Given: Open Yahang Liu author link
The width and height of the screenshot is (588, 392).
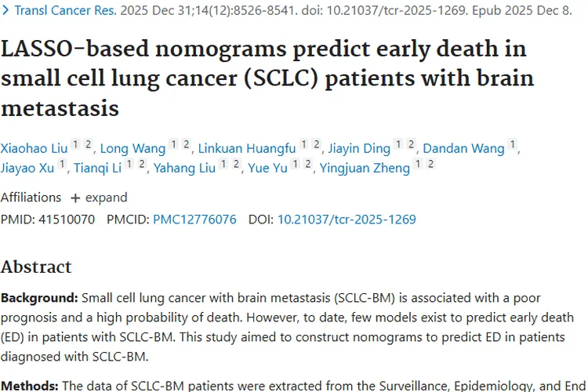Looking at the screenshot, I should click(x=185, y=168).
